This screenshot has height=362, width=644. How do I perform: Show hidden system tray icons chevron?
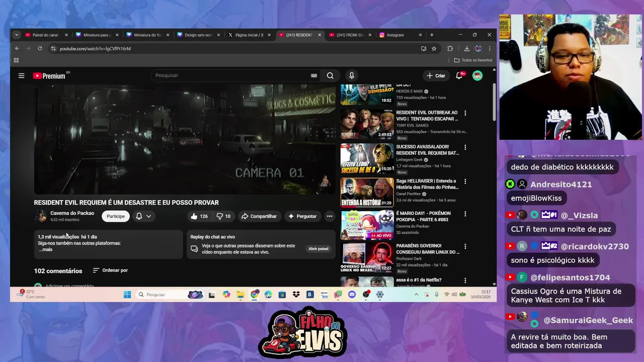click(416, 295)
